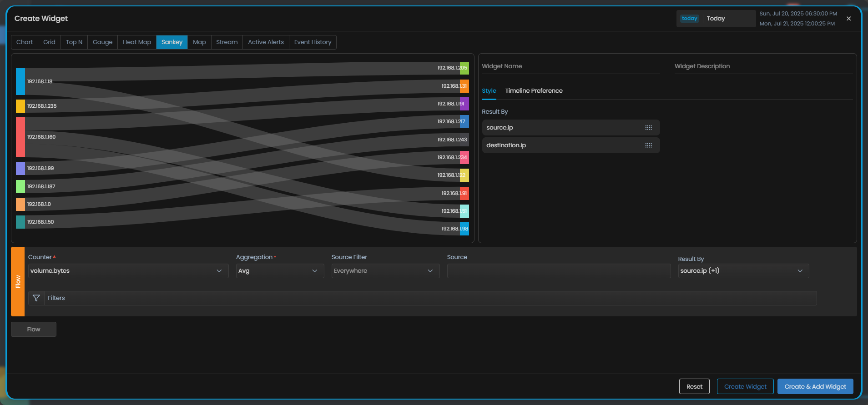Image resolution: width=868 pixels, height=405 pixels.
Task: Switch to the Heat Map tab
Action: [x=137, y=42]
